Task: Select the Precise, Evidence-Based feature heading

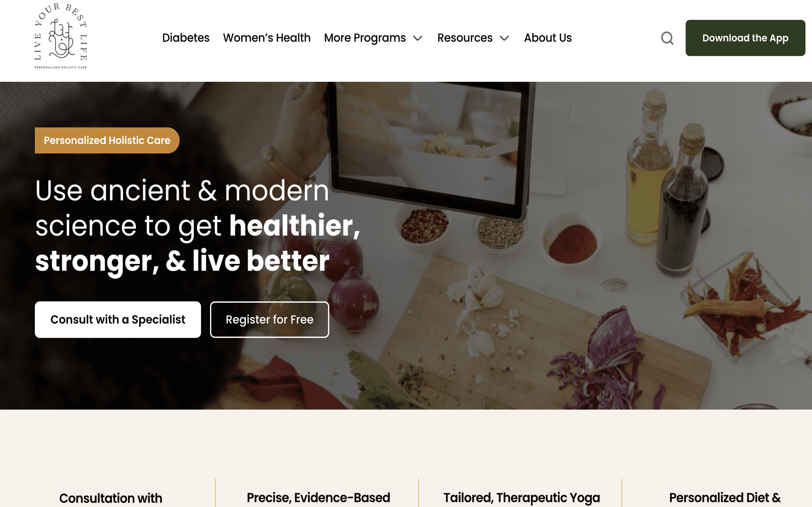Action: point(318,498)
